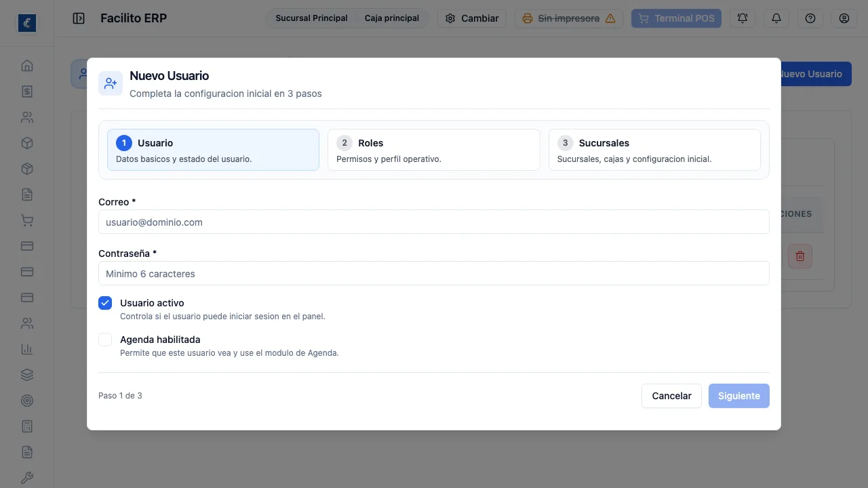
Task: Go to step 3 Sucursales
Action: click(x=654, y=150)
